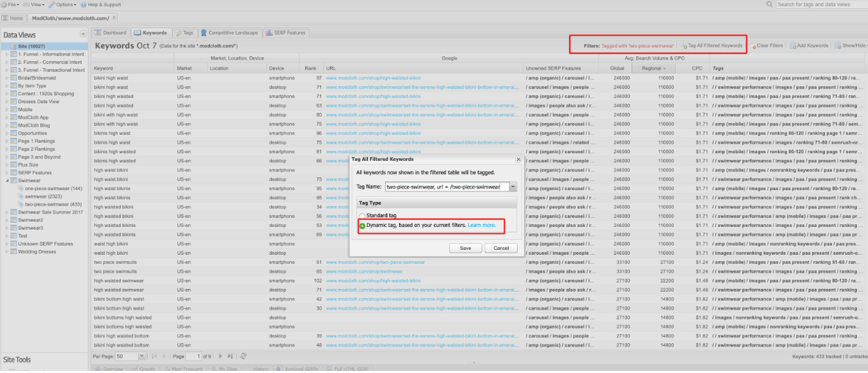Open the Options menu

click(64, 4)
